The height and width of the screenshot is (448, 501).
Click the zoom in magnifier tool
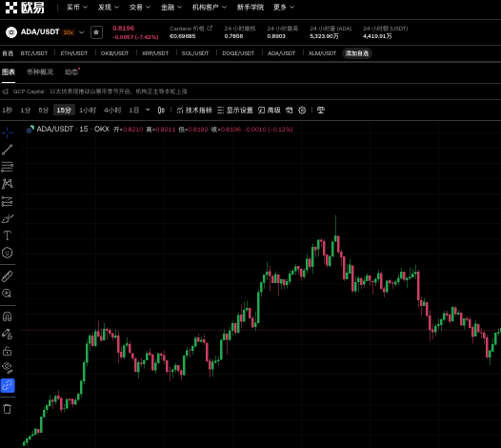pyautogui.click(x=7, y=294)
